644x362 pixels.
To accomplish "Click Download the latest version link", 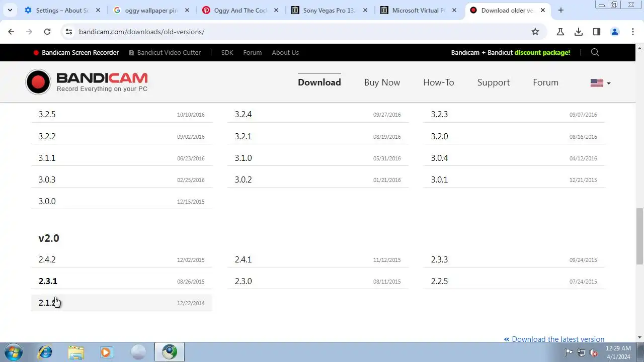I will pos(554,339).
